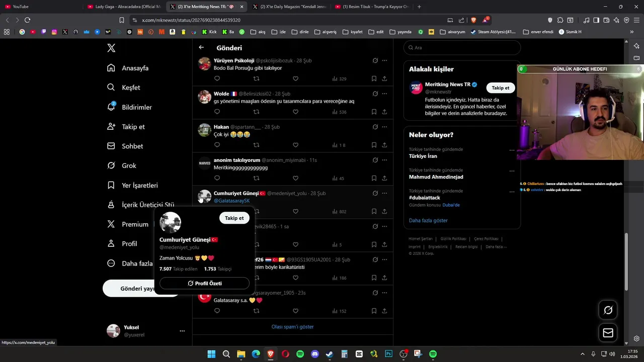The height and width of the screenshot is (362, 644).
Task: Switch to Daily Magazin Kendall Jenner tab
Action: click(x=289, y=7)
